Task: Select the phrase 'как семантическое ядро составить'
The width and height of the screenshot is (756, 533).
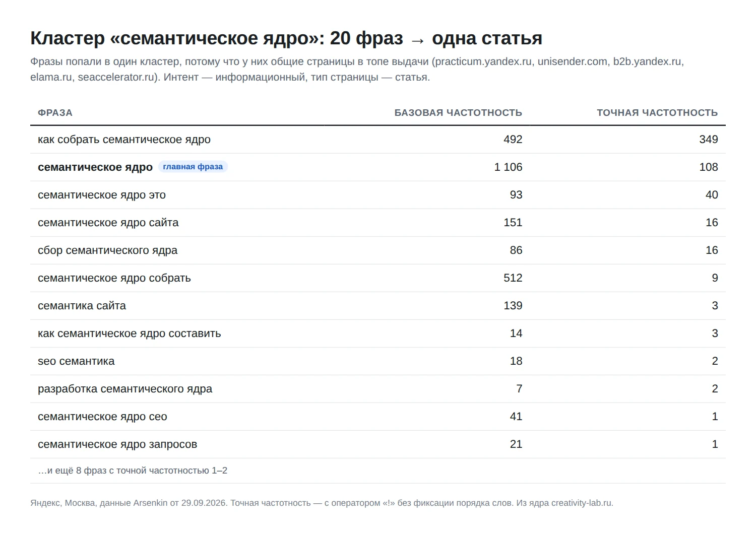Action: tap(130, 334)
